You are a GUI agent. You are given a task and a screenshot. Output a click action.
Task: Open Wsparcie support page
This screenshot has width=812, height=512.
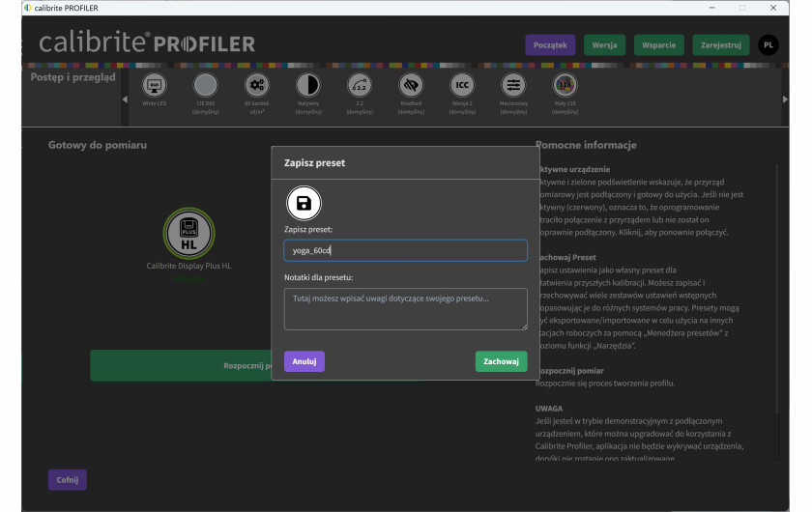tap(658, 45)
